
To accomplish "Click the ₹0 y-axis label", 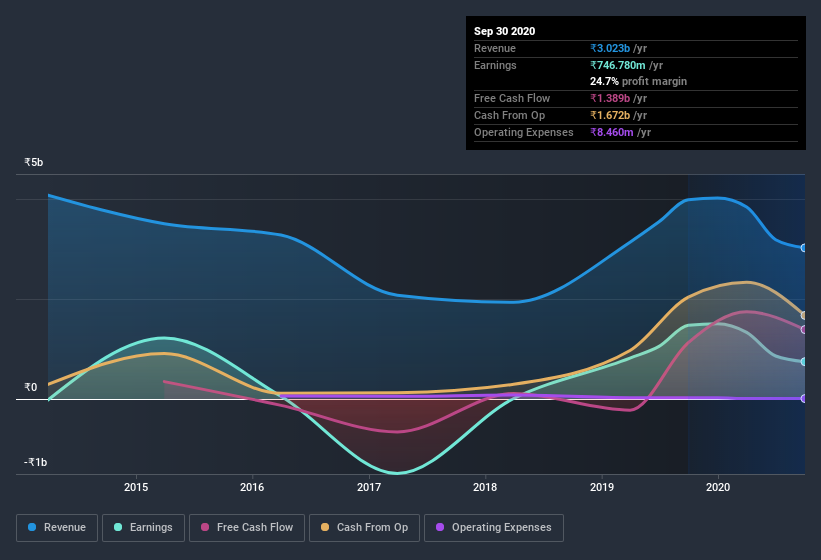I will pyautogui.click(x=30, y=387).
